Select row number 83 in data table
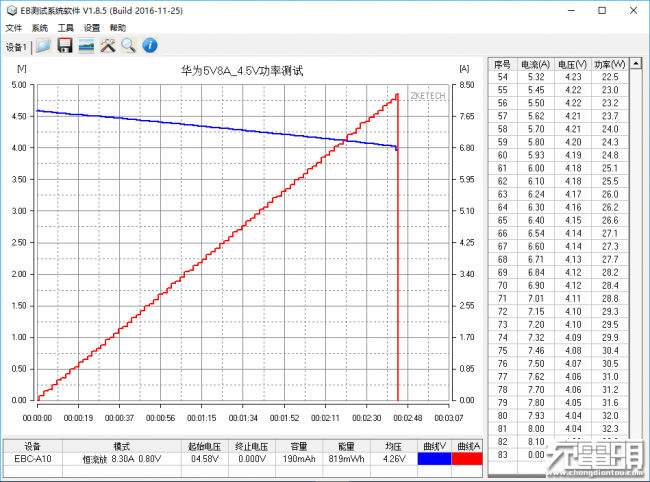The image size is (650, 482). (x=502, y=455)
